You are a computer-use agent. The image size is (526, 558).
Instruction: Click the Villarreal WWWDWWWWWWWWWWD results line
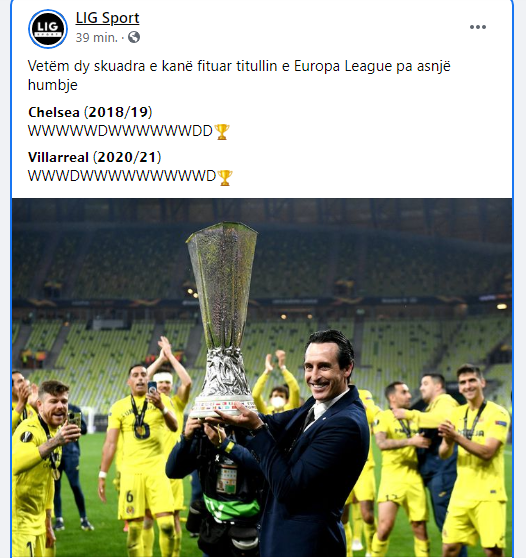click(x=122, y=177)
